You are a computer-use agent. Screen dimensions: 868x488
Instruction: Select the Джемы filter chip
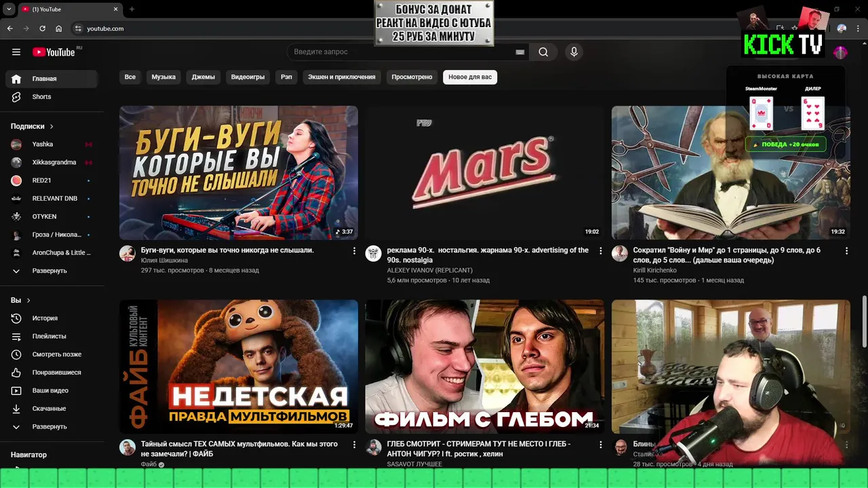click(203, 77)
